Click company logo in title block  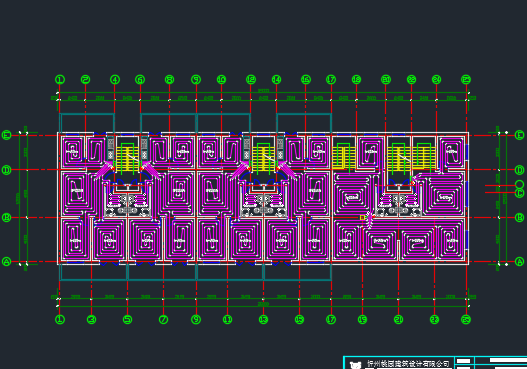tap(355, 365)
